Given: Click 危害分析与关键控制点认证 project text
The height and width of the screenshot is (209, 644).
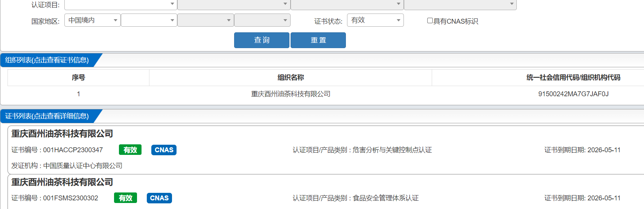Looking at the screenshot, I should (x=392, y=150).
